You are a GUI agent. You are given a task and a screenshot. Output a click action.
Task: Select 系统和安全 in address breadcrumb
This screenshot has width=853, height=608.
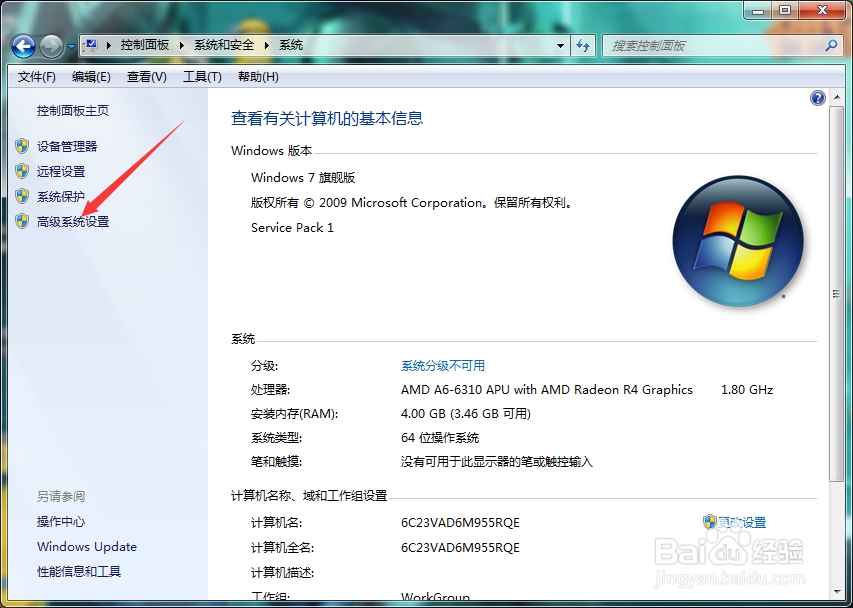click(x=224, y=45)
